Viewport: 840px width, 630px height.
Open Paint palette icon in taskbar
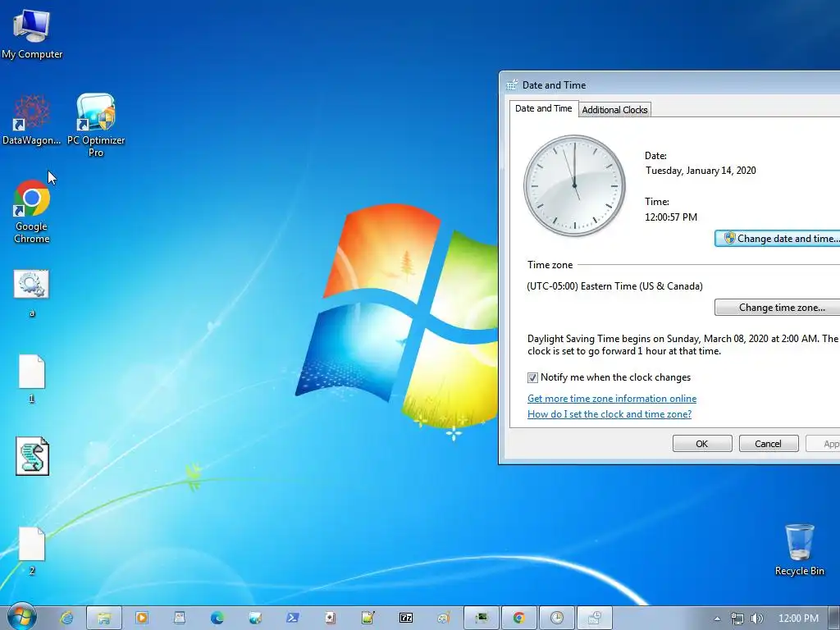[x=444, y=619]
